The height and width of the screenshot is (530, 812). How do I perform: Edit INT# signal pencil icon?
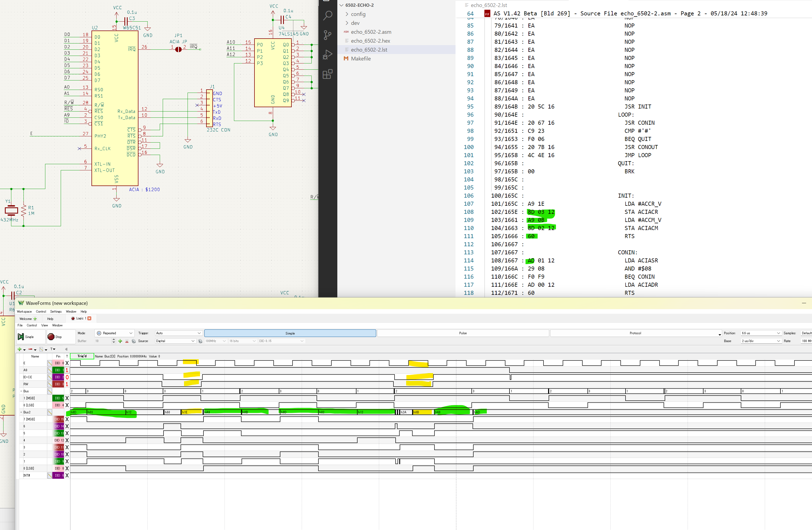coord(49,475)
